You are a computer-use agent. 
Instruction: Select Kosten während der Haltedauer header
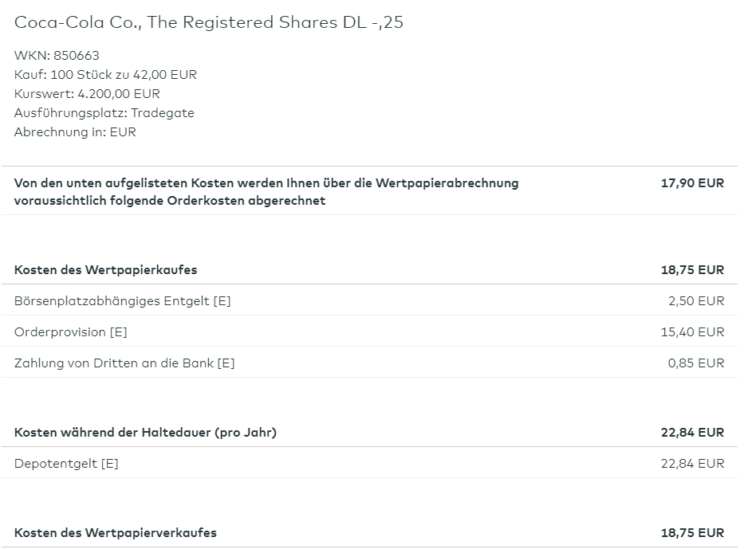click(145, 433)
